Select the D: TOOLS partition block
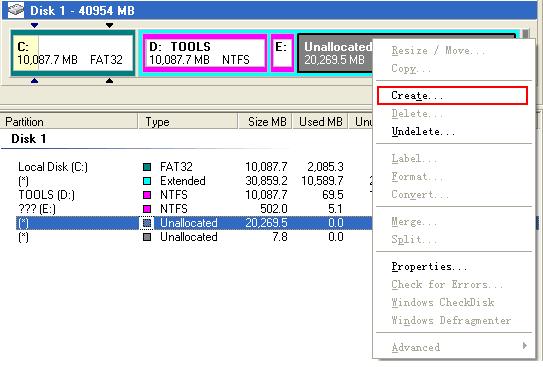Screen dimensions: 543x367 point(205,53)
